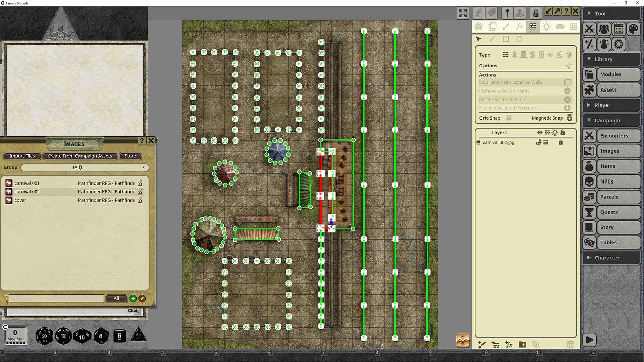Screen dimensions: 644x362
Task: Select the door occluder type
Action: 524,55
